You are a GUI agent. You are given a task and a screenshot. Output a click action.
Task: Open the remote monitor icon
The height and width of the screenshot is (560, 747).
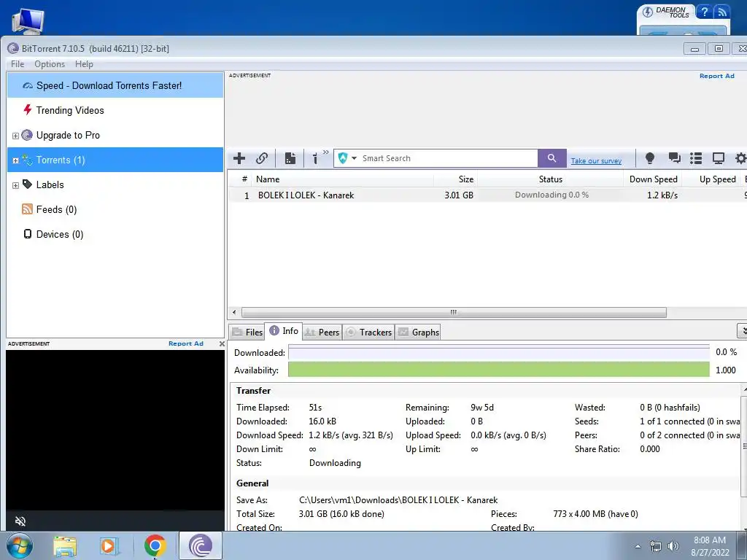(718, 158)
